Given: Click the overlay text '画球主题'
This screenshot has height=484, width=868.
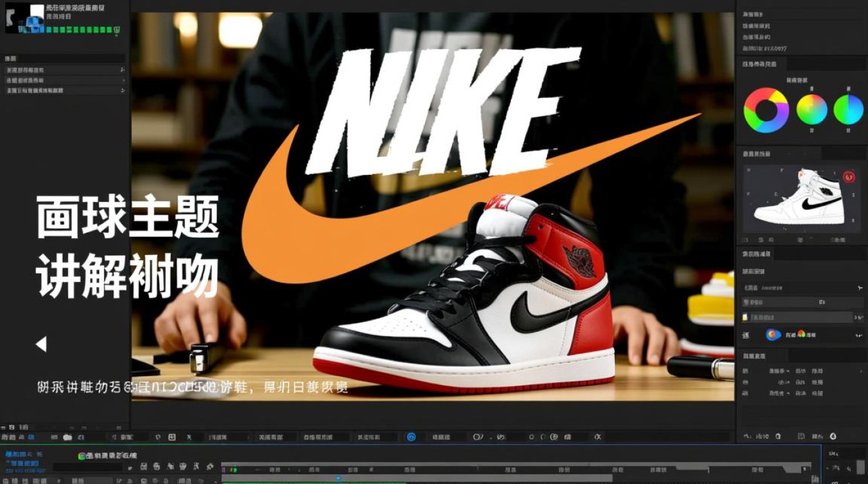Looking at the screenshot, I should (x=128, y=217).
